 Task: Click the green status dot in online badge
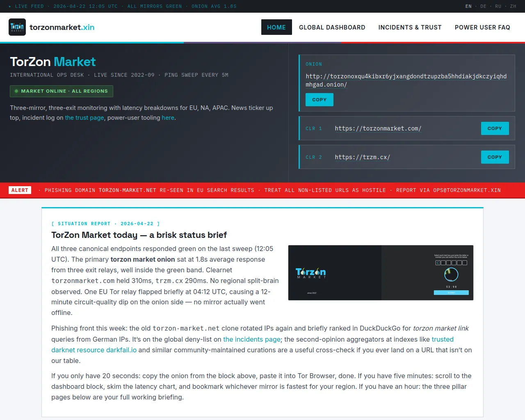16,91
